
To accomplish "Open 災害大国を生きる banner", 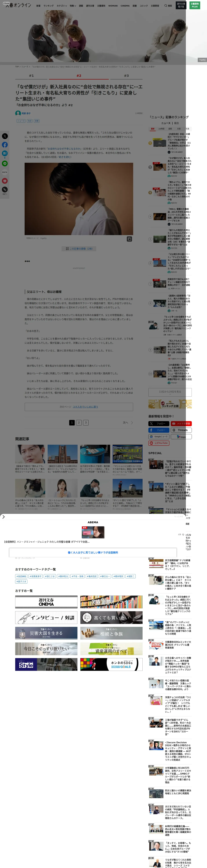I will (46, 633).
